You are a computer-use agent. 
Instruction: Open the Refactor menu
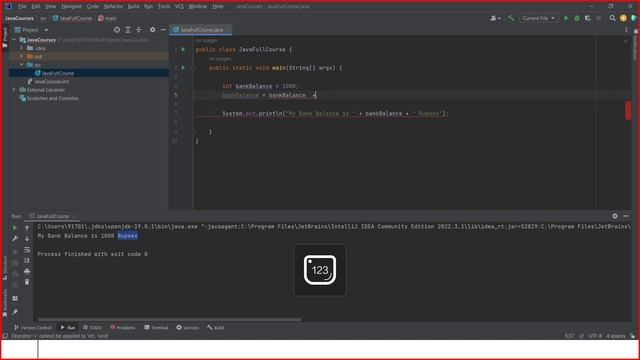(x=113, y=7)
